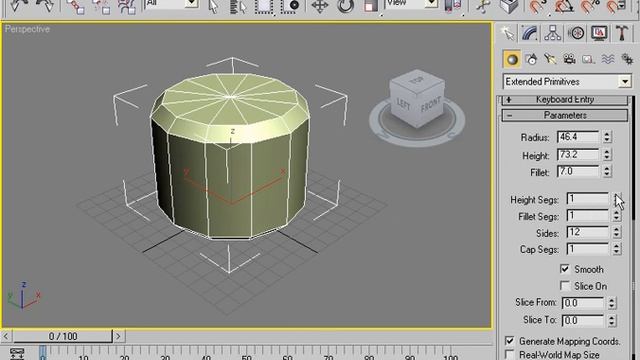
Task: Toggle Generate Mapping Coords checkbox
Action: 510,340
